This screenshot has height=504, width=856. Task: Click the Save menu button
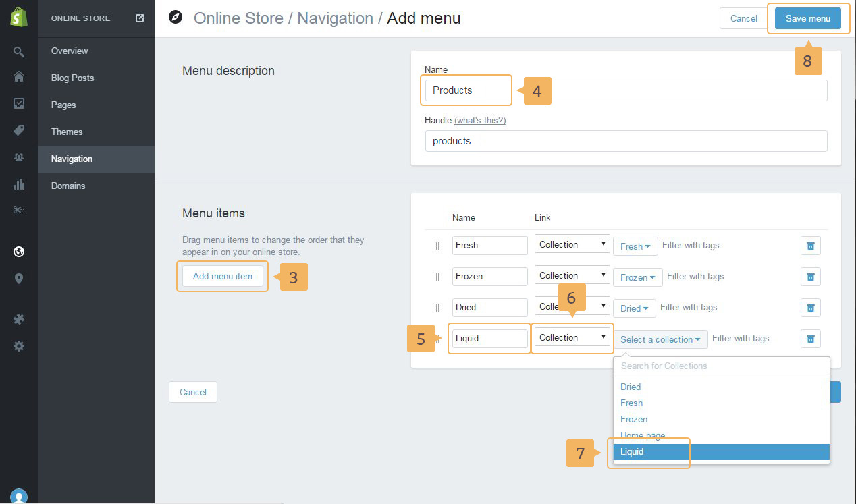(808, 18)
